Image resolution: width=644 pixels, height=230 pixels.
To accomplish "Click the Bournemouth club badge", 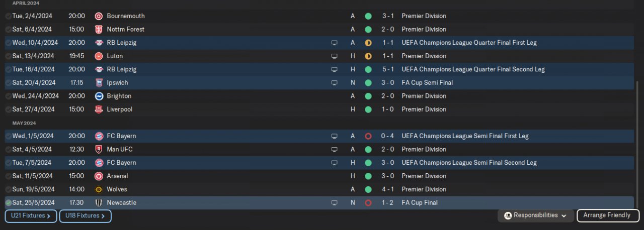I will pos(99,16).
